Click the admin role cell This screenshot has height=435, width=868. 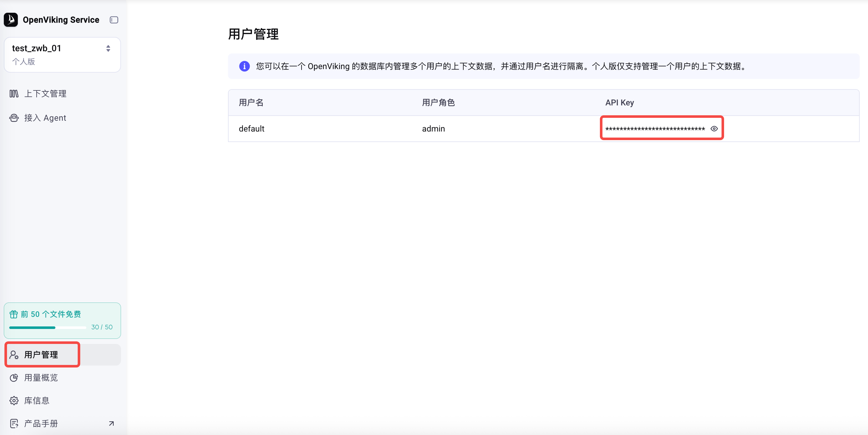pyautogui.click(x=433, y=129)
